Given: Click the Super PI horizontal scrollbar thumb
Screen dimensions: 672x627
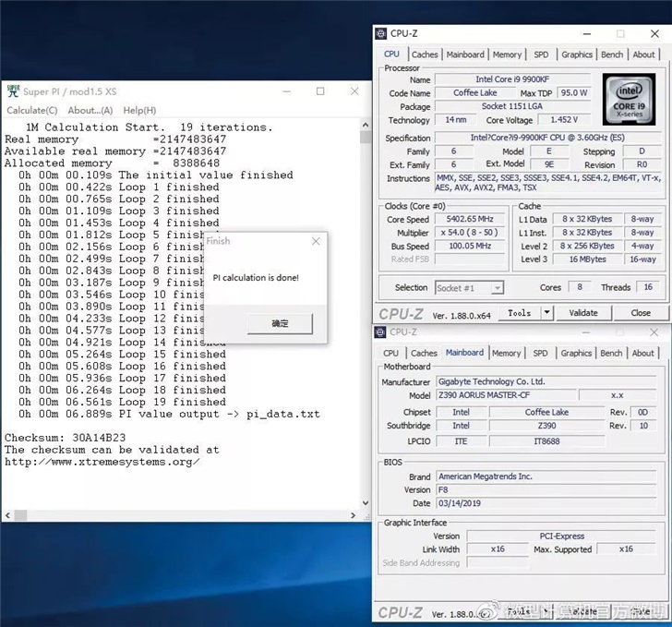Looking at the screenshot, I should (20, 515).
